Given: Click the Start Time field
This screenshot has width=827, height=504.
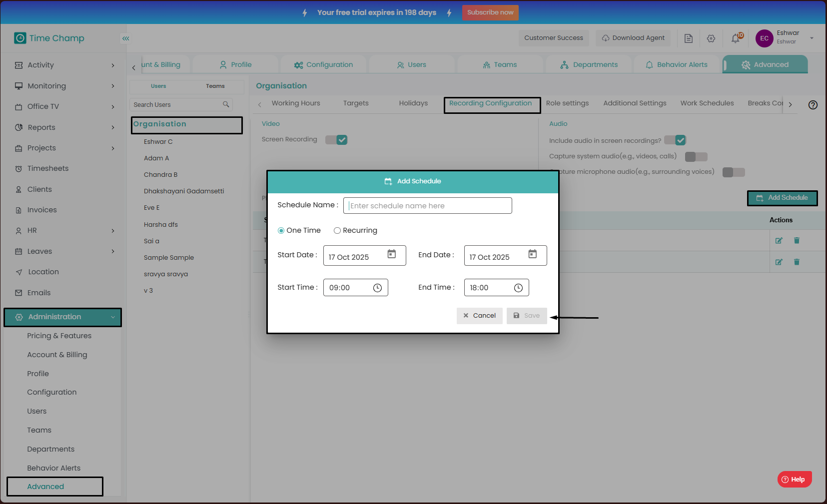Looking at the screenshot, I should [x=356, y=288].
